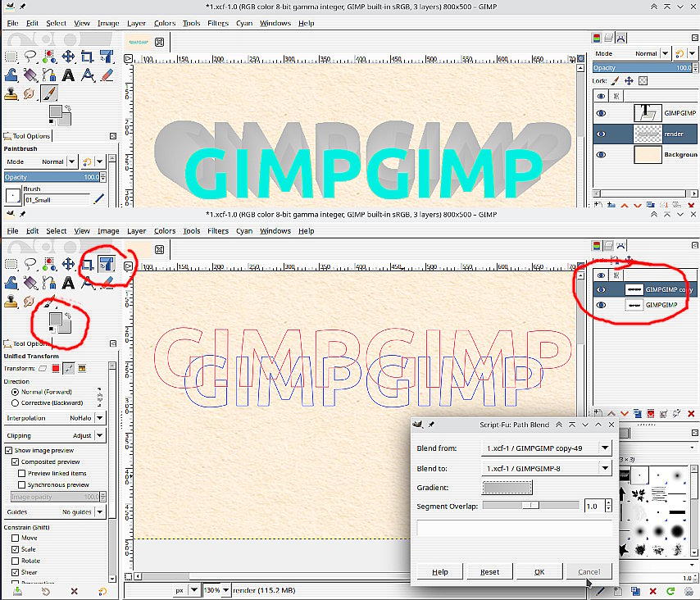700x600 pixels.
Task: Hide render layer in upper window
Action: (602, 134)
